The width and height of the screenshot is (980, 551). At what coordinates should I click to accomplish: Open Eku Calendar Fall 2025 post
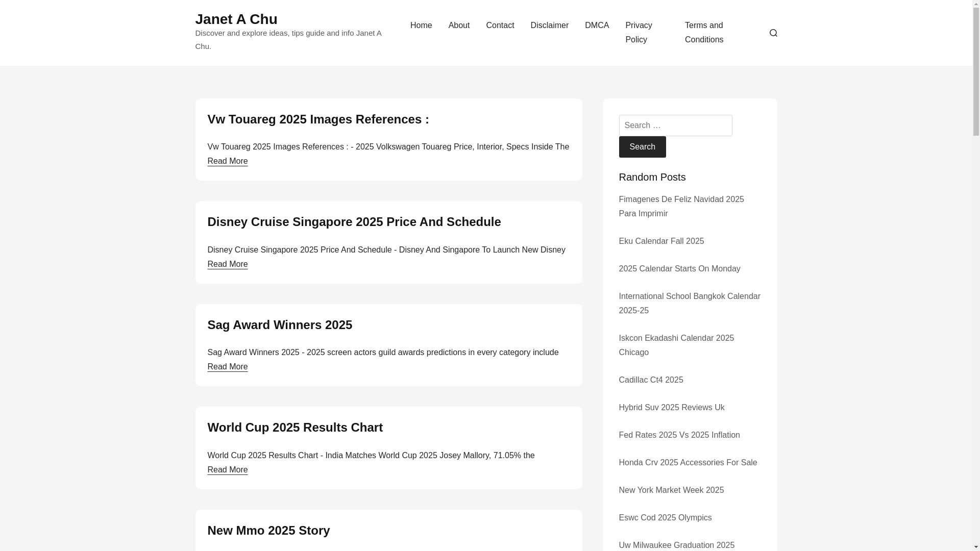[x=661, y=241]
